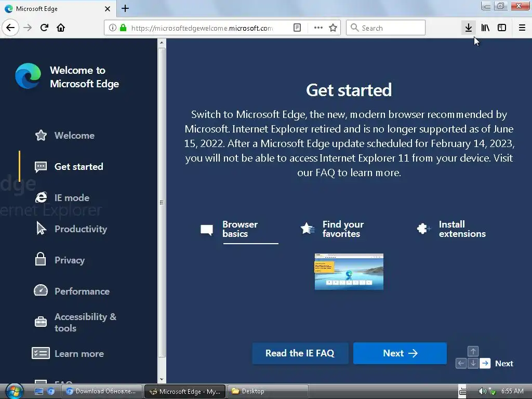Click the Search input field
The height and width of the screenshot is (399, 532).
coord(386,28)
